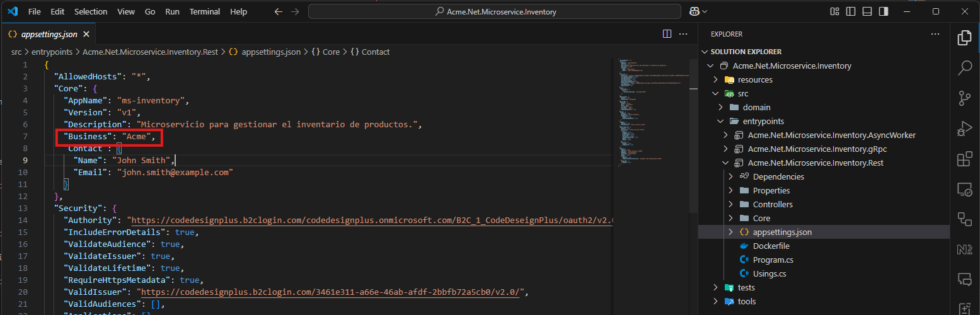Open the Chat view icon in activity bar

click(x=964, y=279)
